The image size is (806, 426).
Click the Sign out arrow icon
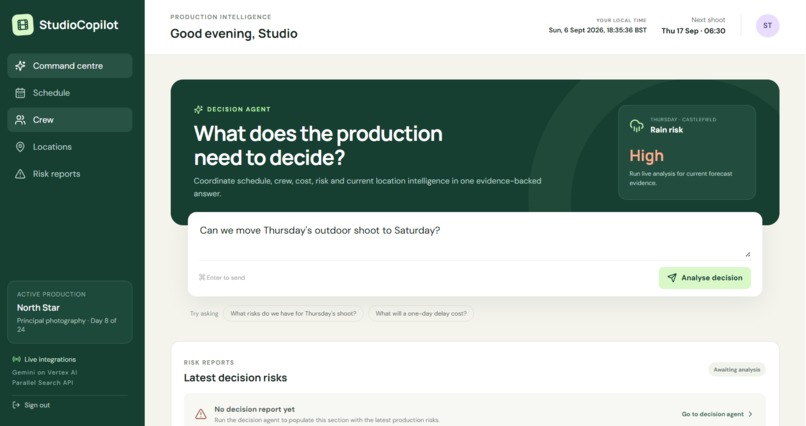16,405
